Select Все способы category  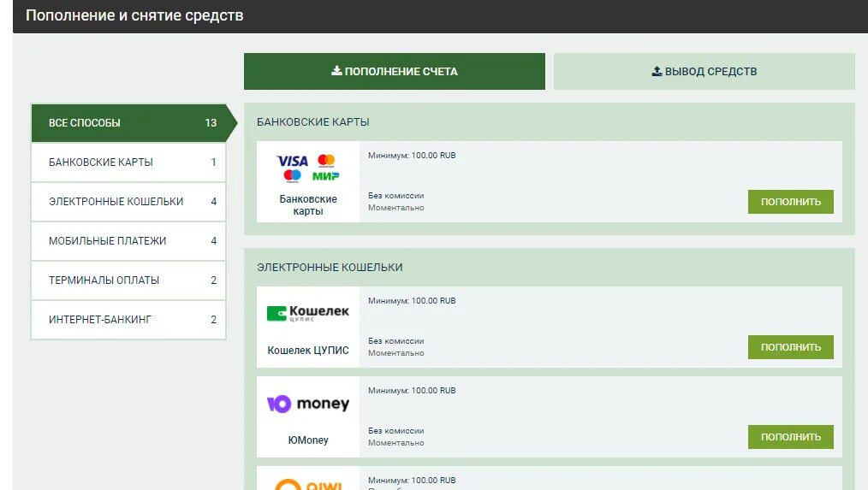tap(133, 123)
